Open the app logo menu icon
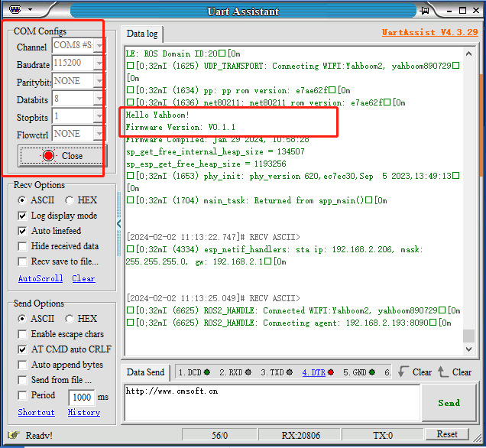486x448 pixels. tap(15, 10)
